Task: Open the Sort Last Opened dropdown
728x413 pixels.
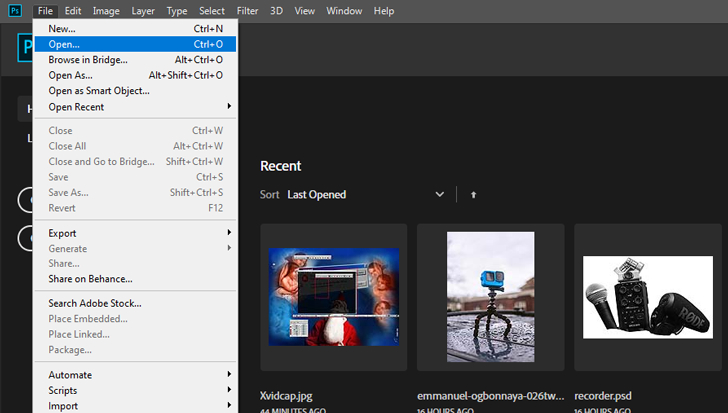Action: coord(365,194)
